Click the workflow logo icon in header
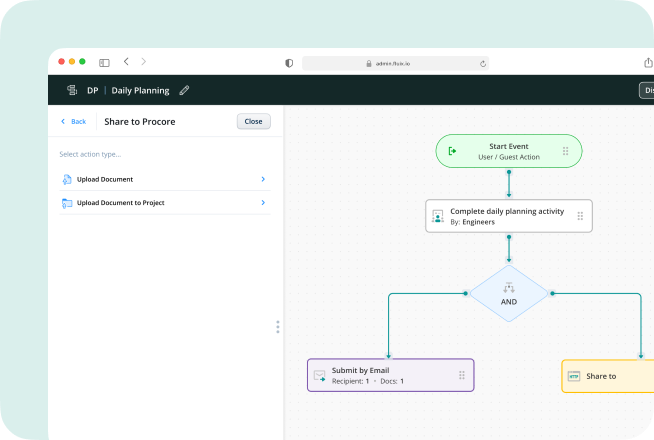 click(x=71, y=91)
